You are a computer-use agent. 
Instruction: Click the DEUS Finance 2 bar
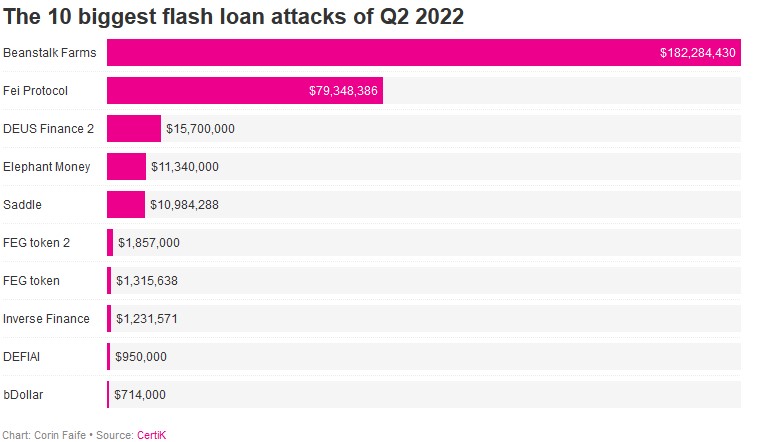(133, 129)
